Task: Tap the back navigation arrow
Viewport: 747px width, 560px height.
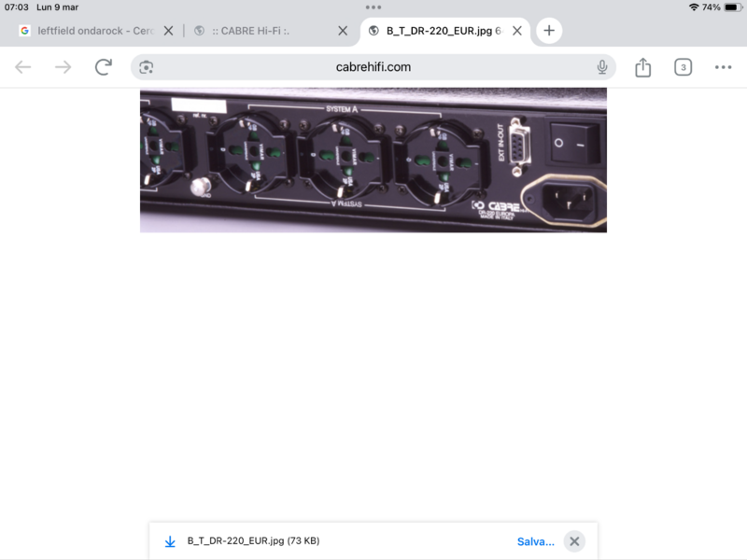Action: [x=21, y=66]
